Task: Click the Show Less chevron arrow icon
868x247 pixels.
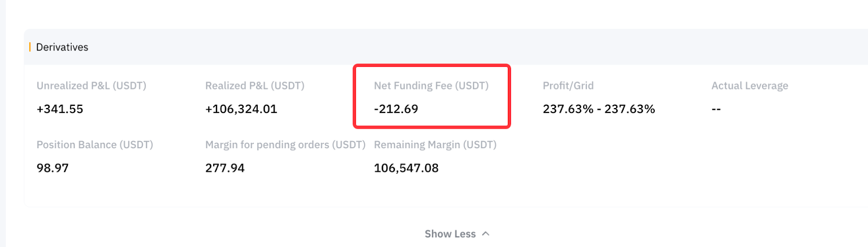Action: (x=486, y=234)
